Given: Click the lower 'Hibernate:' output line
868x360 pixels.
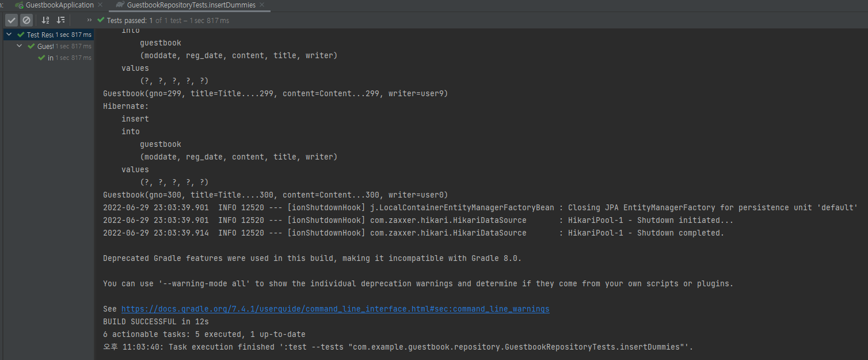Looking at the screenshot, I should [x=126, y=106].
